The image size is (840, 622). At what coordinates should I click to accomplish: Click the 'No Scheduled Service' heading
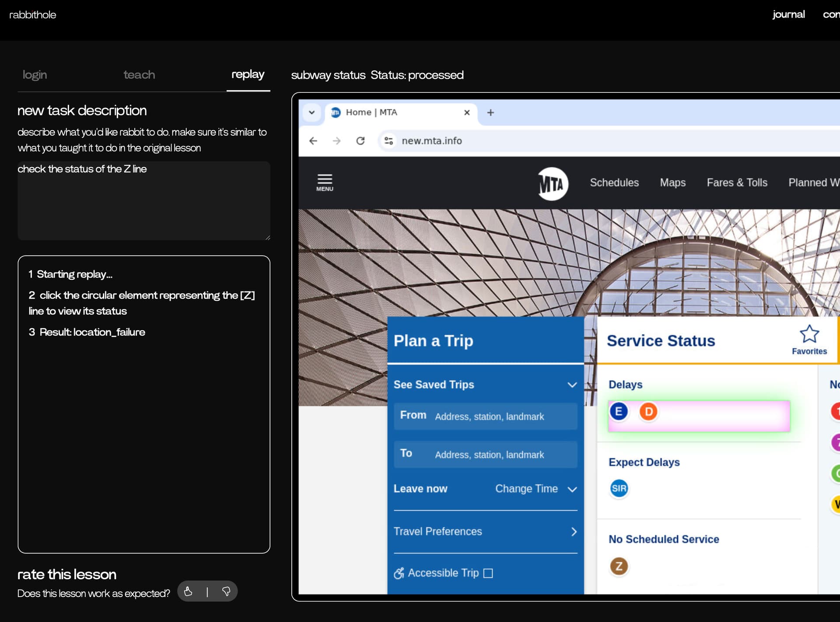pos(664,539)
